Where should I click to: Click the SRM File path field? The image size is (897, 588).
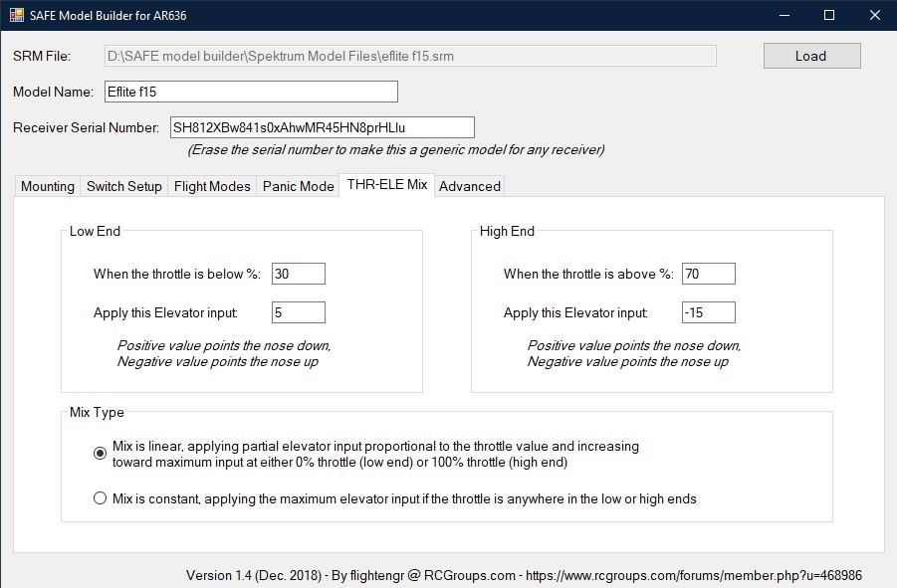(x=410, y=56)
